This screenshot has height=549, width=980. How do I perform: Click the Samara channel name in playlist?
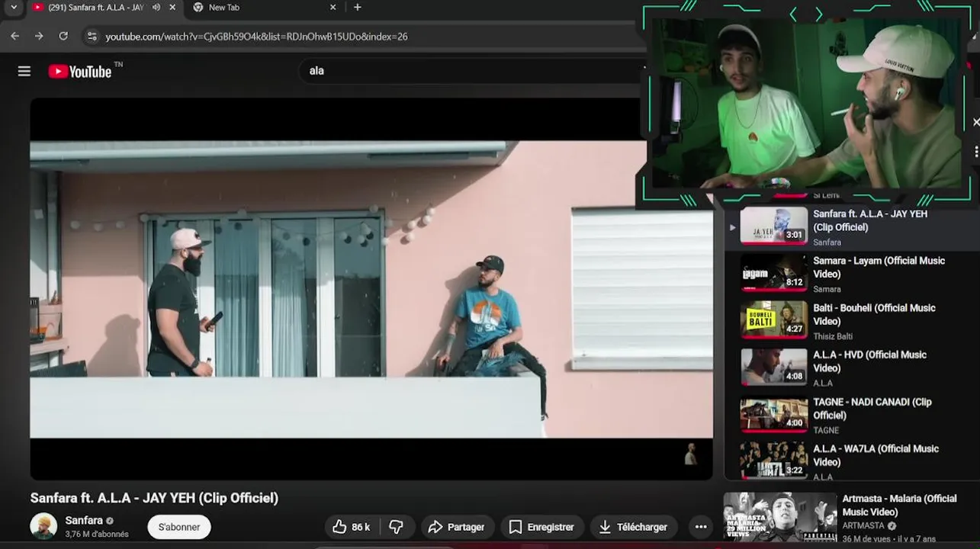coord(827,289)
